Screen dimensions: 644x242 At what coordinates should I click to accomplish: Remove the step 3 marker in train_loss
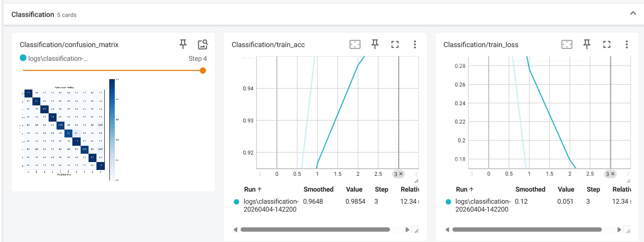(613, 174)
